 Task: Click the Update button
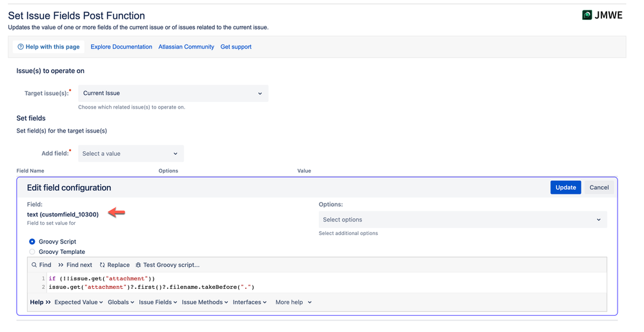tap(565, 187)
